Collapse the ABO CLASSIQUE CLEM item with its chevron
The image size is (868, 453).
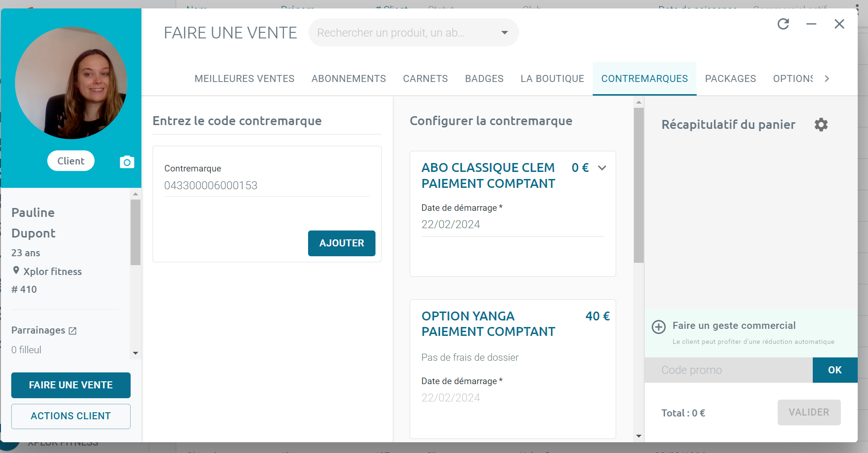(x=603, y=167)
